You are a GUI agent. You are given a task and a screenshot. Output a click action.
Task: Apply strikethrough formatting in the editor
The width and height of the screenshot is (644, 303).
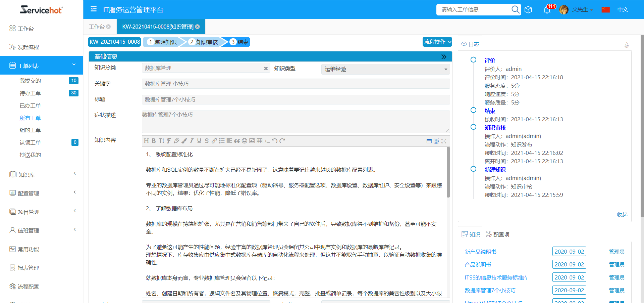[x=207, y=141]
